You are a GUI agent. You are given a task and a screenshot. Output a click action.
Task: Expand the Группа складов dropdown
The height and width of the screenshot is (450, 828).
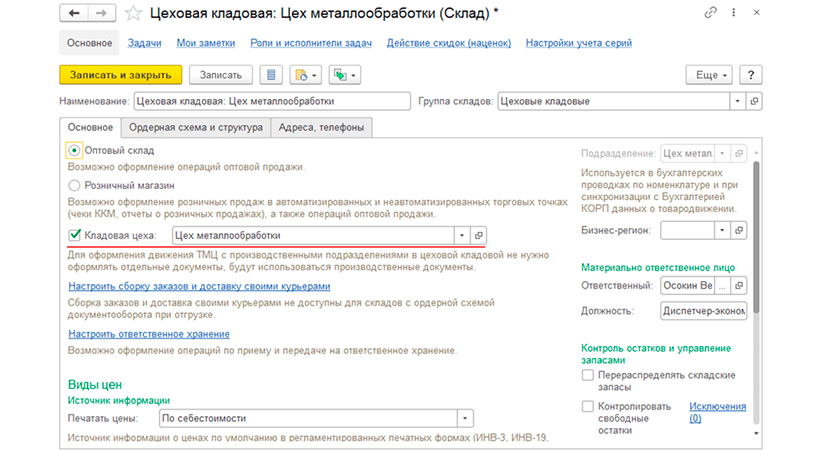[x=737, y=101]
